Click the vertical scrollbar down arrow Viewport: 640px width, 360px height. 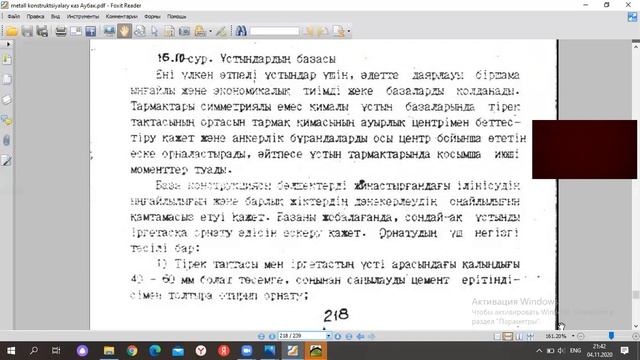tap(636, 326)
